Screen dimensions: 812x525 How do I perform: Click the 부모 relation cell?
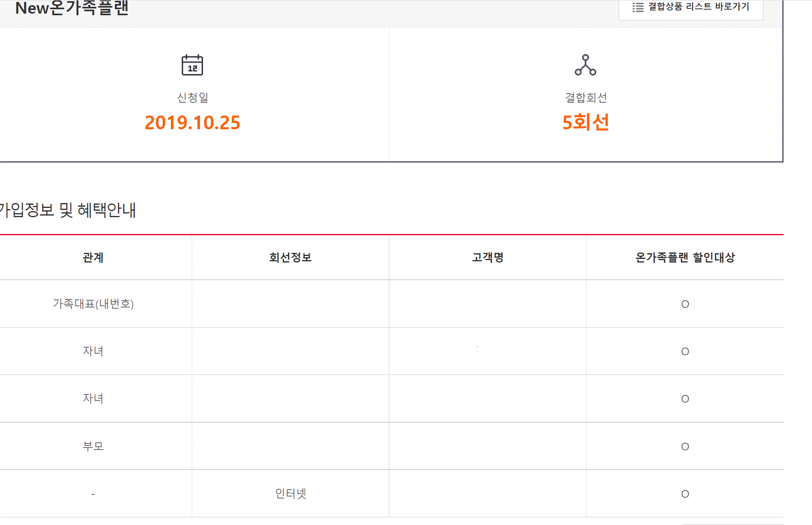point(93,446)
